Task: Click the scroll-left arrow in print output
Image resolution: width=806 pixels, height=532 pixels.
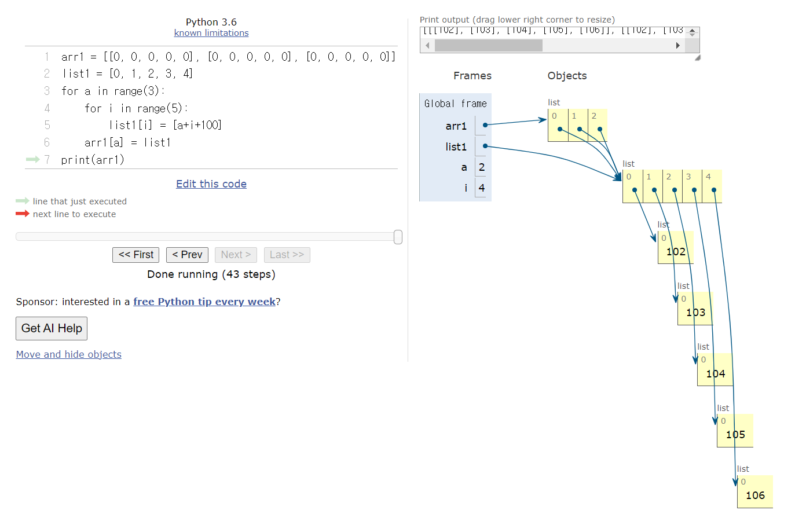Action: (x=427, y=46)
